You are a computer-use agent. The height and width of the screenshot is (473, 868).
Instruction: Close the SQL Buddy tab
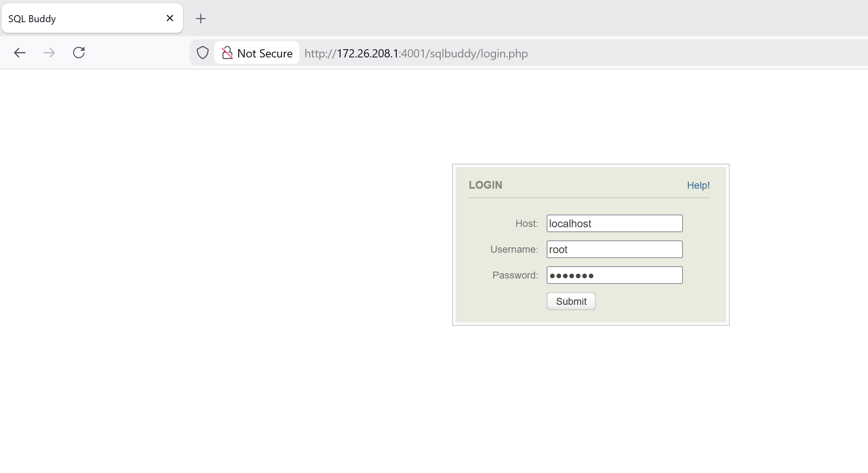pyautogui.click(x=169, y=18)
